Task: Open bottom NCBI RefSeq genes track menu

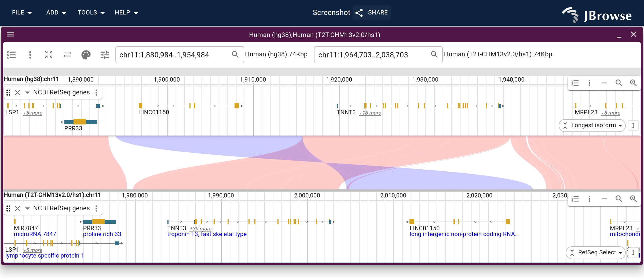Action: (96, 208)
